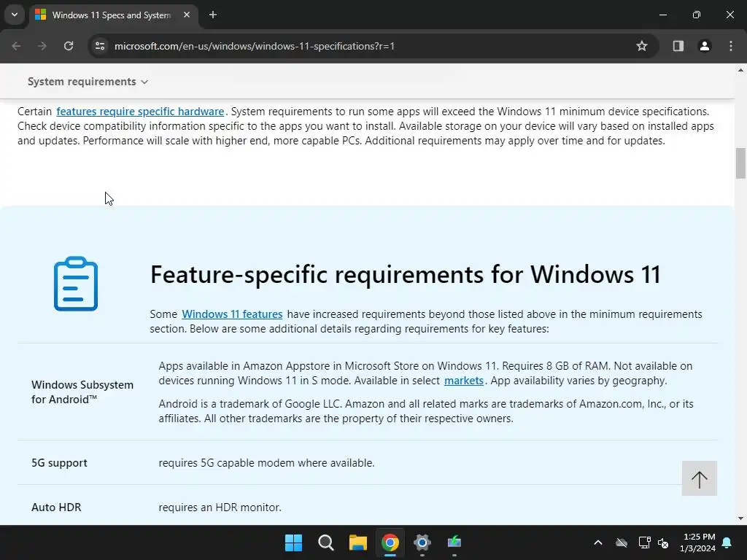View site information icon in address bar
Image resolution: width=747 pixels, height=560 pixels.
pos(100,46)
